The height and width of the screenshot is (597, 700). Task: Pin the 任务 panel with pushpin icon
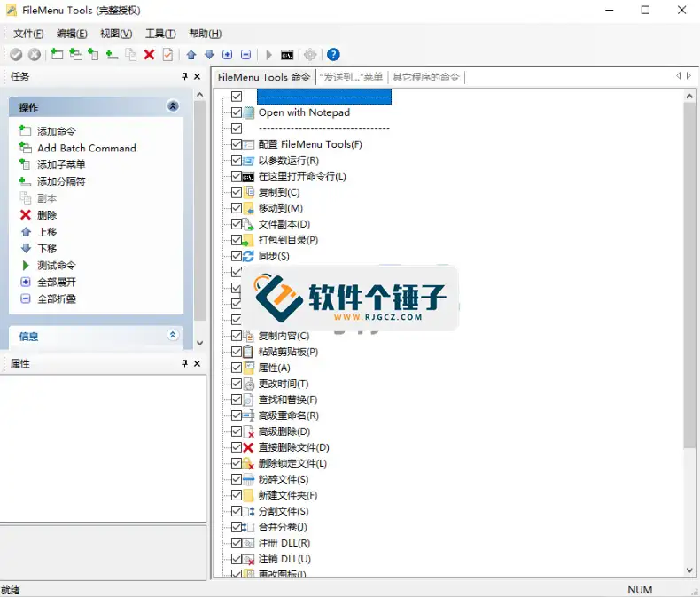[184, 76]
